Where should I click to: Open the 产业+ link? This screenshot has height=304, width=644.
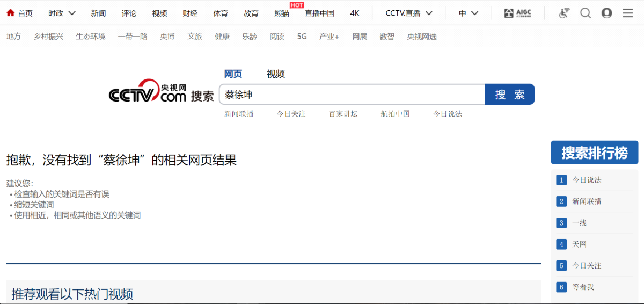tap(330, 37)
